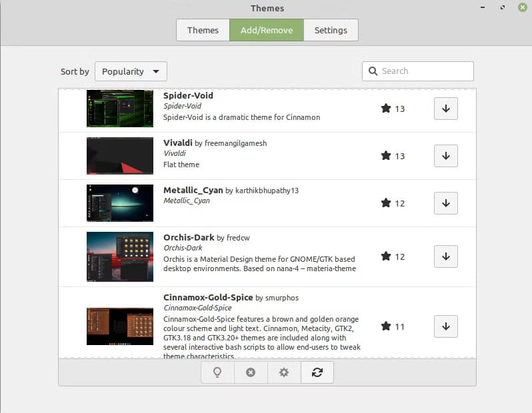Focus the Search input field
This screenshot has width=532, height=413.
tap(418, 71)
